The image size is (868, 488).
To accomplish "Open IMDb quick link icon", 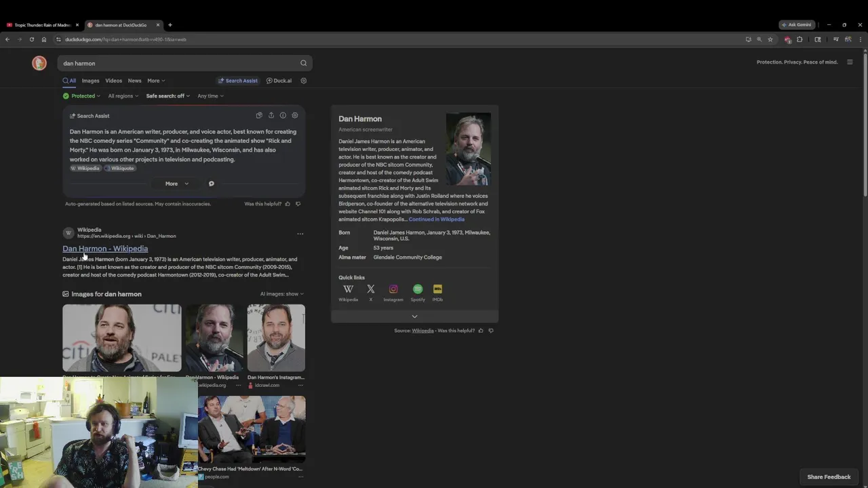I will click(x=437, y=289).
